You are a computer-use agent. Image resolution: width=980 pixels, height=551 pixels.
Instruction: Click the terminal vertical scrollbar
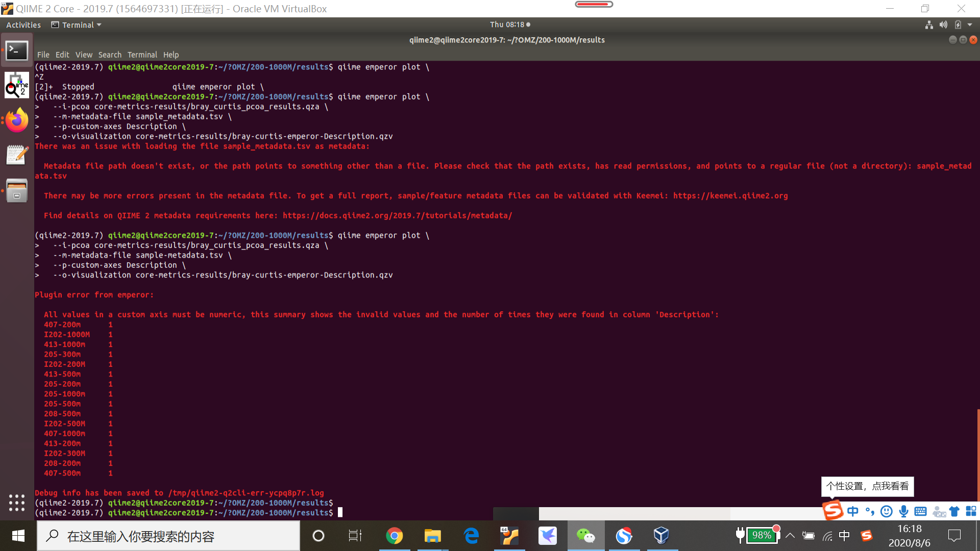click(978, 454)
